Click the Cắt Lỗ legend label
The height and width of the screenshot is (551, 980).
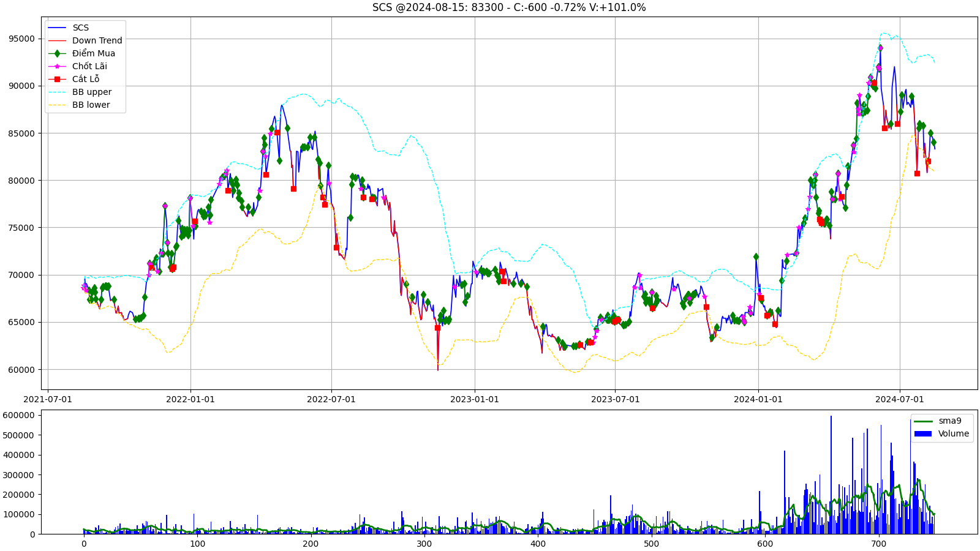[x=86, y=79]
